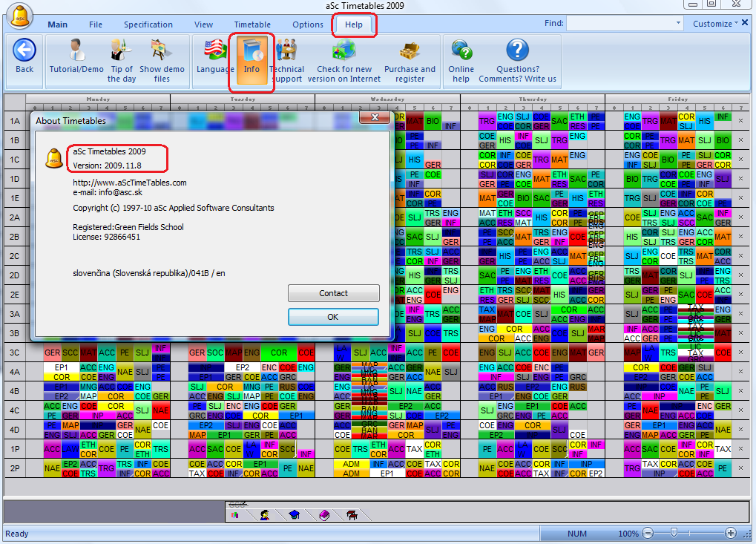Open the Customize dropdown
Image resolution: width=756 pixels, height=544 pixels.
715,24
